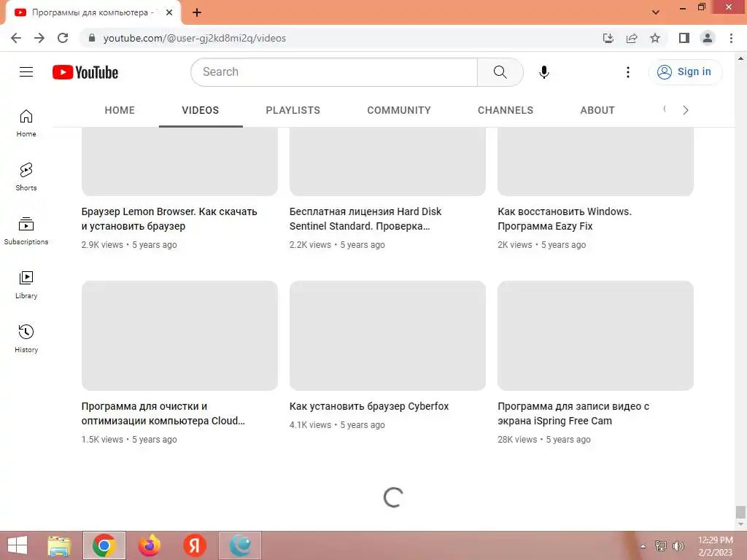
Task: Open video Браузер Lemon Browser title
Action: (169, 219)
